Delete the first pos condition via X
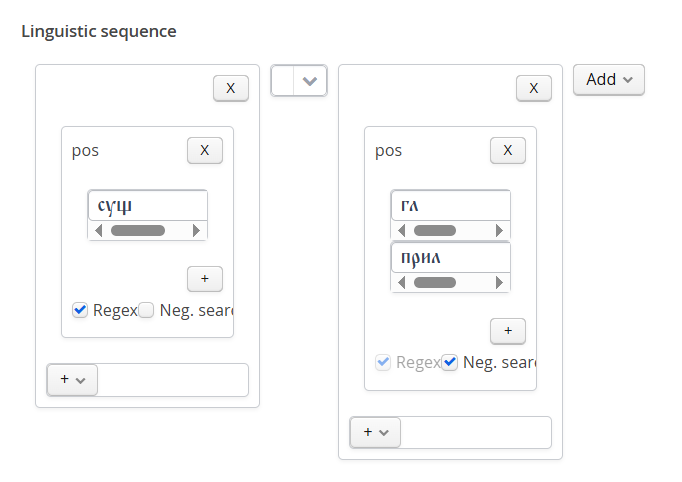This screenshot has width=682, height=482. coord(205,150)
